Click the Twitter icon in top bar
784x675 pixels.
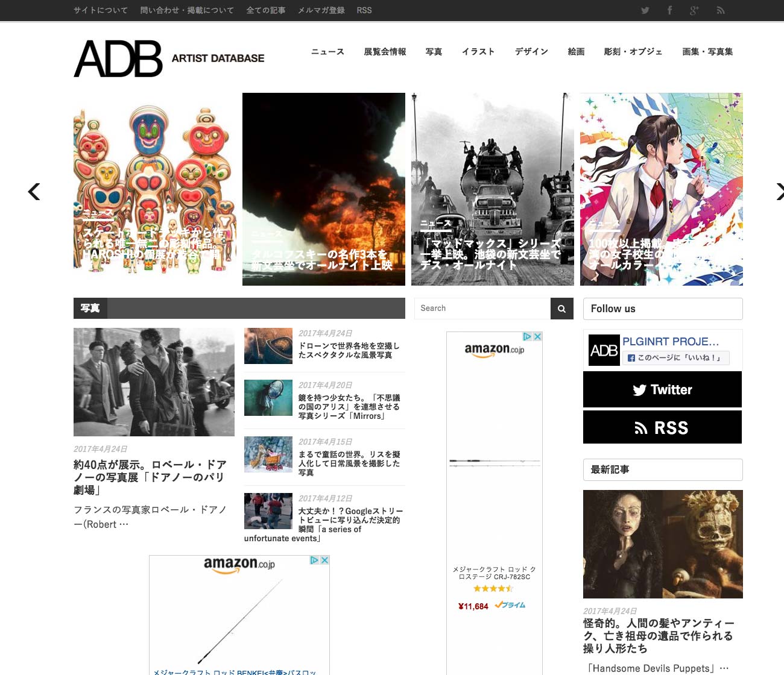pyautogui.click(x=645, y=10)
